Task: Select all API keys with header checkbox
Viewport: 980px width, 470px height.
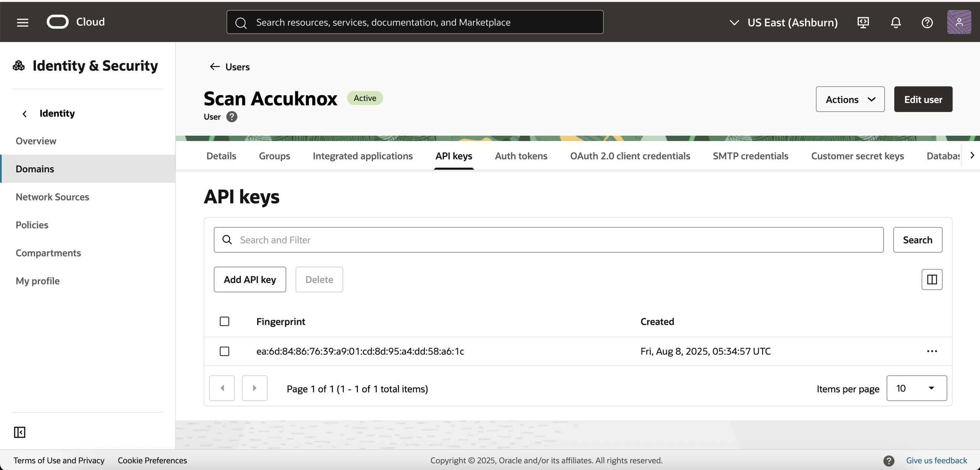Action: (x=224, y=321)
